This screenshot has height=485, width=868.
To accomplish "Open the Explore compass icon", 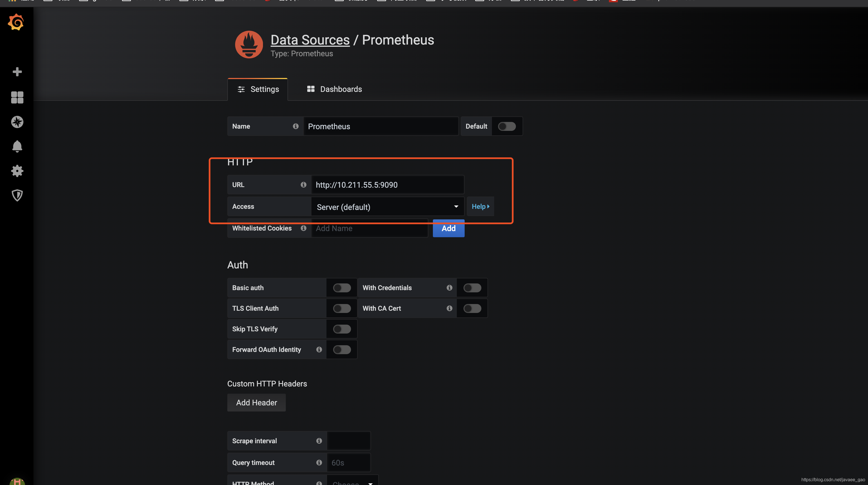I will point(17,122).
